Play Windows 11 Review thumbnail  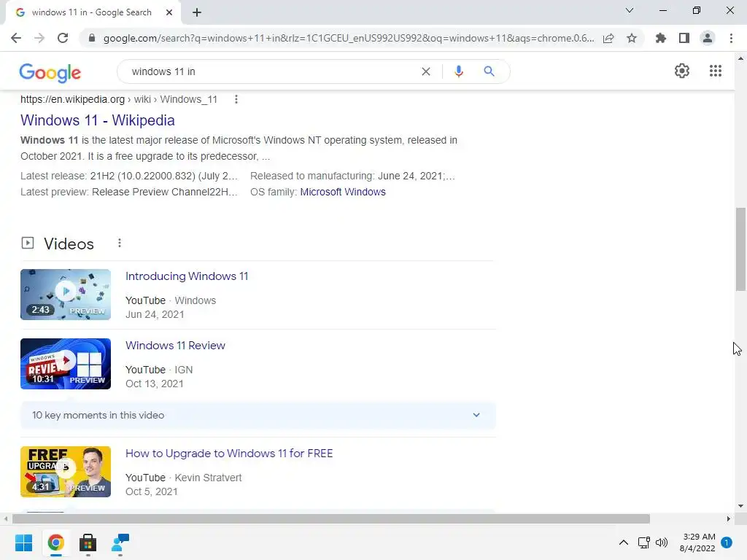(66, 364)
